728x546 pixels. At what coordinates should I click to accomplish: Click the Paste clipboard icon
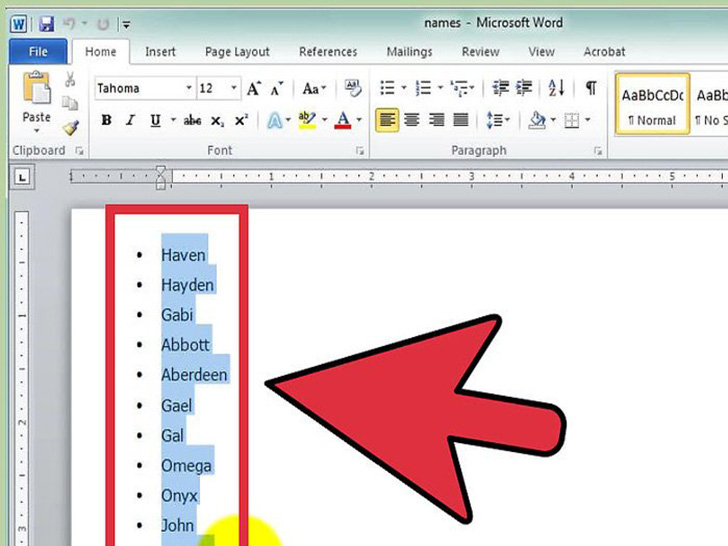36,88
